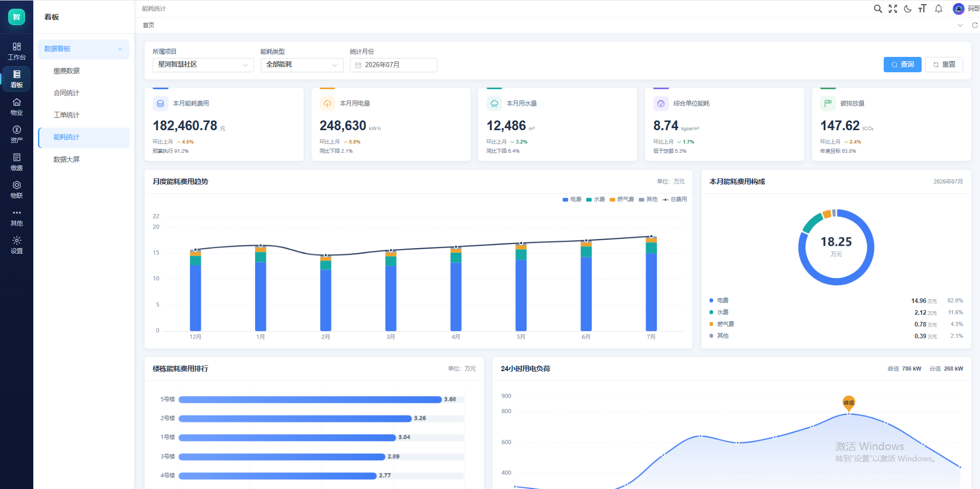Click the refresh icon beside tabs
This screenshot has width=980, height=489.
[x=975, y=25]
